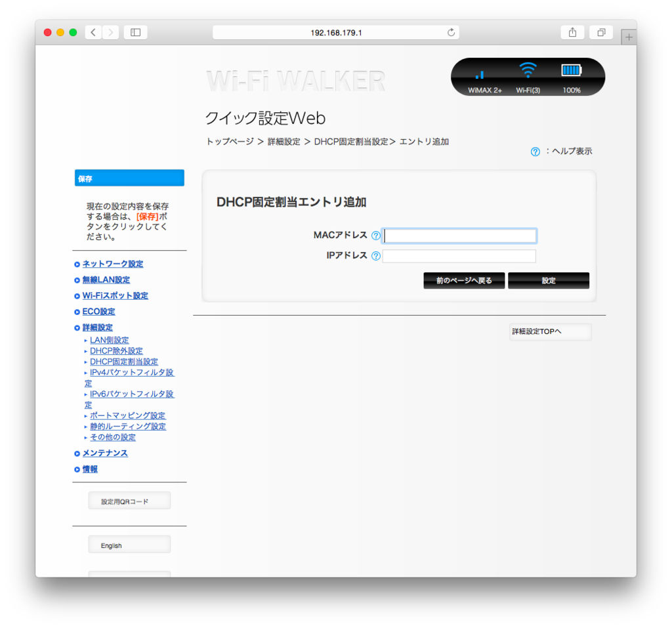Click inside the MACアドレス input field

(459, 235)
